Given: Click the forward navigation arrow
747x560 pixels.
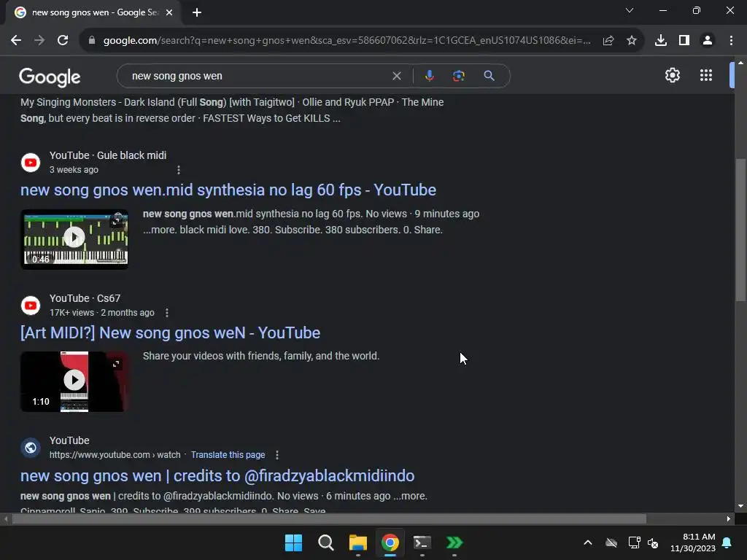Looking at the screenshot, I should 39,41.
